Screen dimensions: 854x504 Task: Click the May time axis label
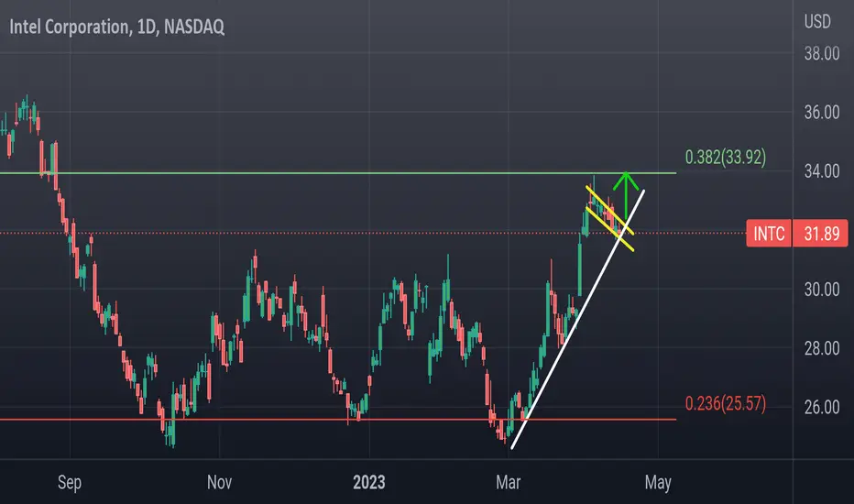tap(658, 482)
